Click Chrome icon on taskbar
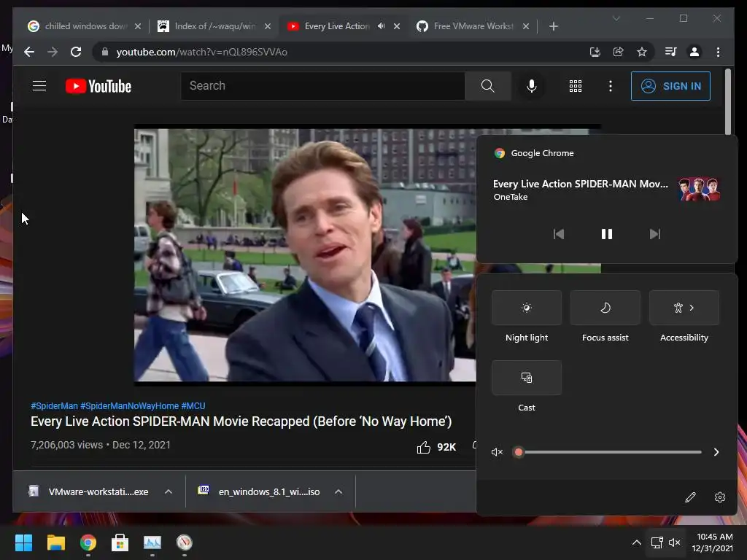The width and height of the screenshot is (747, 560). (88, 542)
